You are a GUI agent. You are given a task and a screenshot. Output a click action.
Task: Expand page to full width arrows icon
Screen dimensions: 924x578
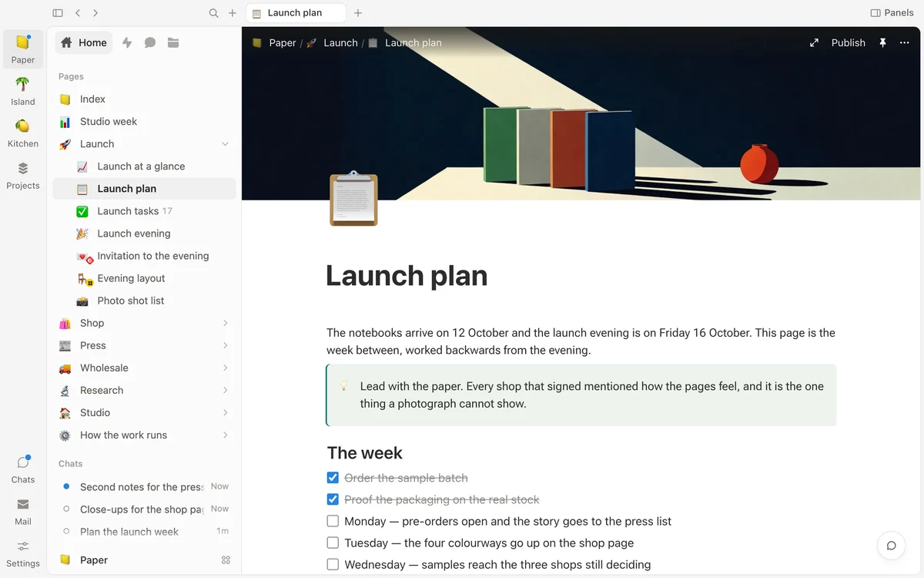coord(814,43)
